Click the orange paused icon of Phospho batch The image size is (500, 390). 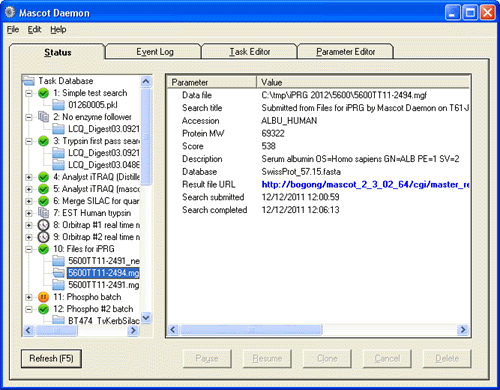click(x=43, y=297)
